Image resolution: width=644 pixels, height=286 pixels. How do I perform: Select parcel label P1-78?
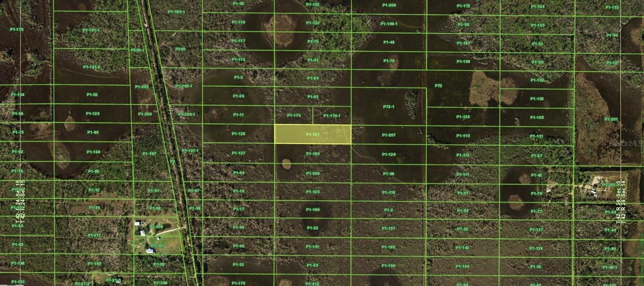pos(388,61)
